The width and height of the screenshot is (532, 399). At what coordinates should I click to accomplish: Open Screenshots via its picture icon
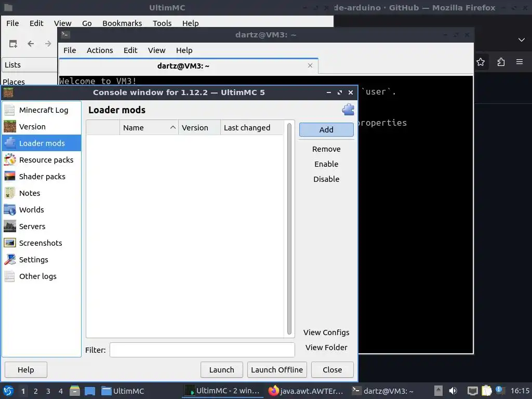pos(9,243)
